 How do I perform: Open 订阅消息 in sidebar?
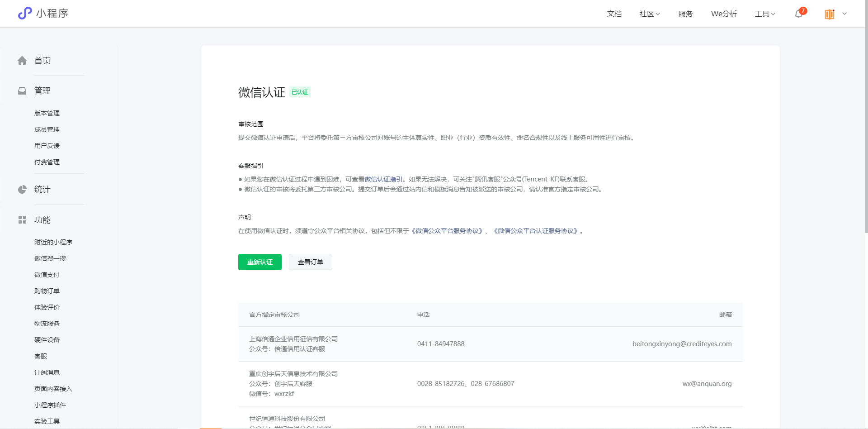[x=47, y=372]
